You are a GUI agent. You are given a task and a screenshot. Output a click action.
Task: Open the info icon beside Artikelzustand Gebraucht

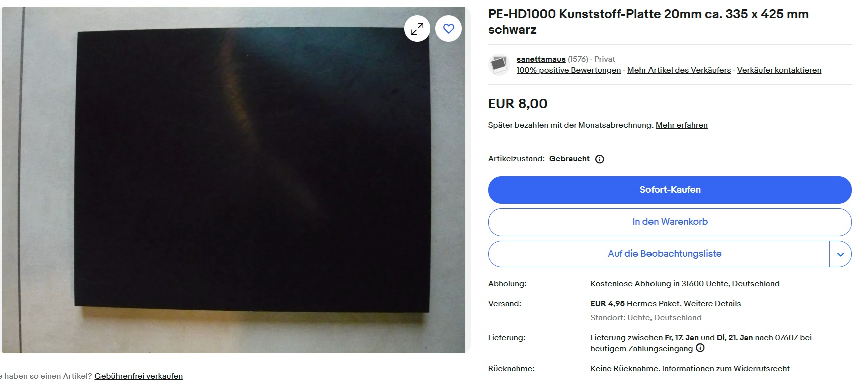599,159
